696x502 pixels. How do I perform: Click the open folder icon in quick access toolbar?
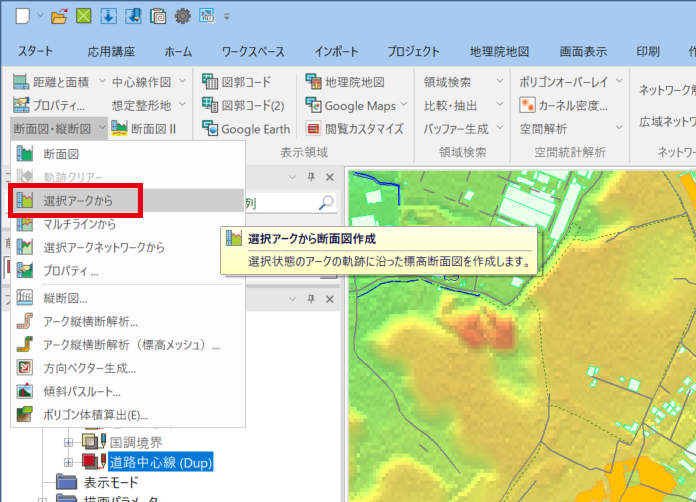pyautogui.click(x=59, y=15)
